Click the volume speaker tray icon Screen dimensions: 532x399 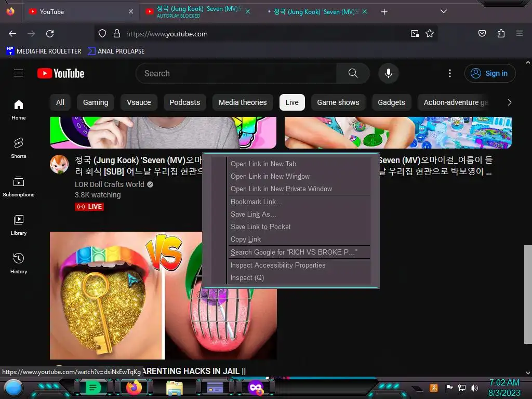coord(474,388)
